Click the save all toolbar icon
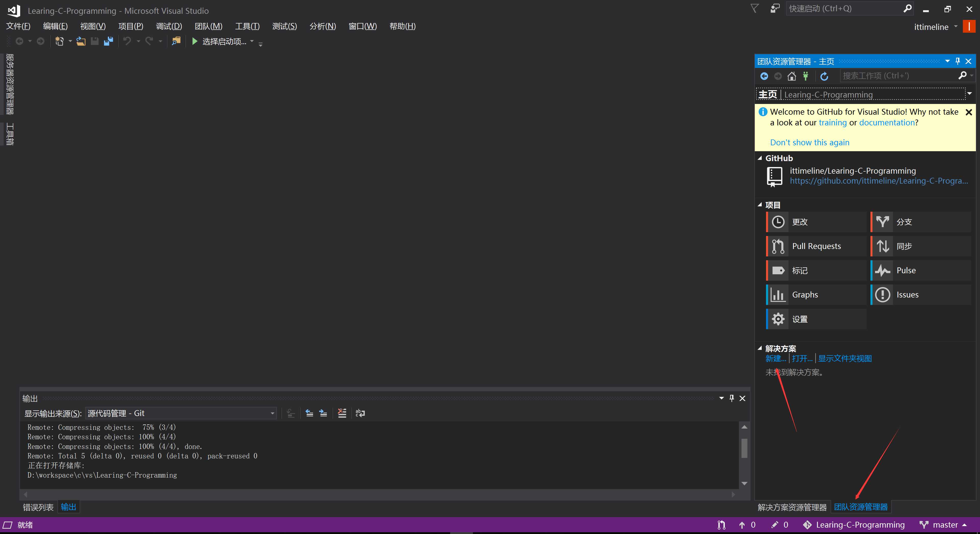This screenshot has height=534, width=980. [109, 41]
